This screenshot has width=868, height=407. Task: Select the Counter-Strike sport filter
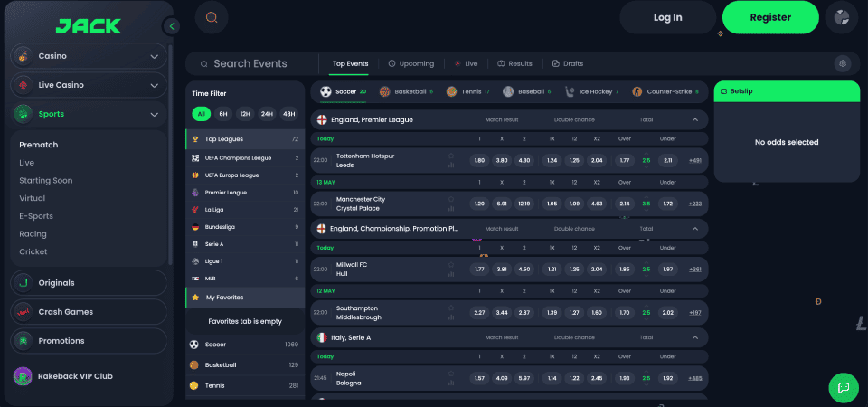[x=665, y=91]
